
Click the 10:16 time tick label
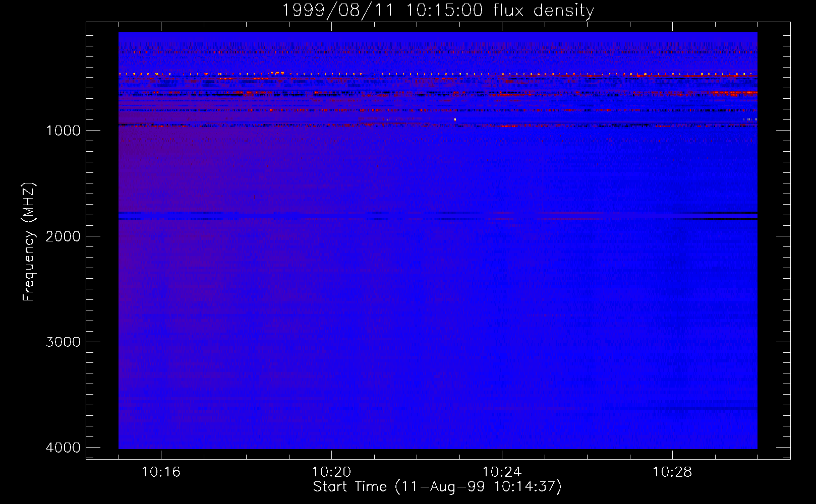161,472
